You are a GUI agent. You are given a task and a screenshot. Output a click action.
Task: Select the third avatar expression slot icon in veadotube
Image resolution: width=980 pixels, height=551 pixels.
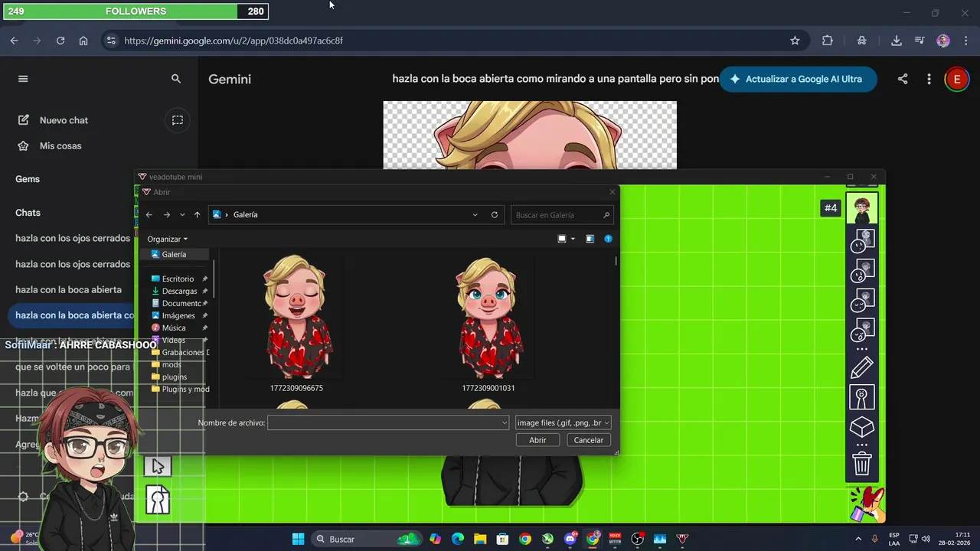(862, 300)
